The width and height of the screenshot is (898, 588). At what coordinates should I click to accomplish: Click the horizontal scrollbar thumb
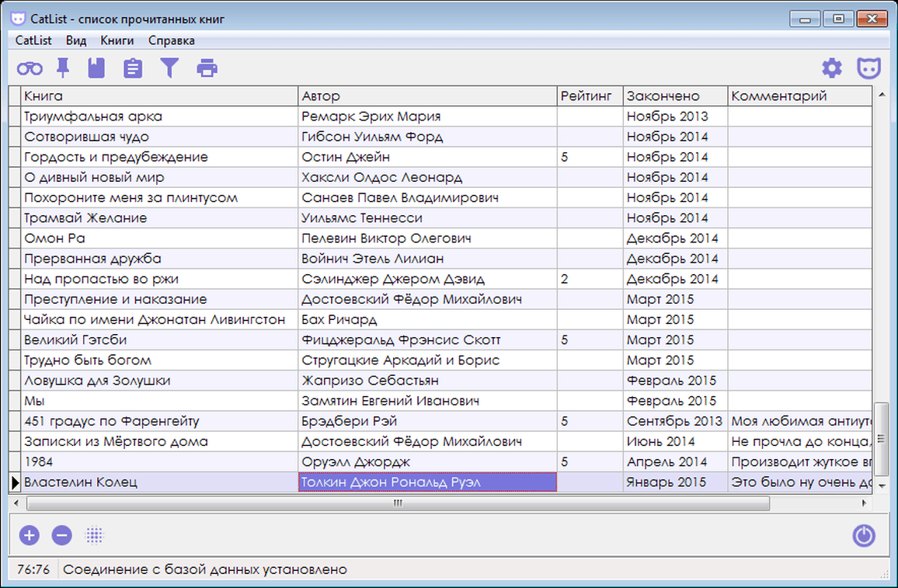(398, 503)
